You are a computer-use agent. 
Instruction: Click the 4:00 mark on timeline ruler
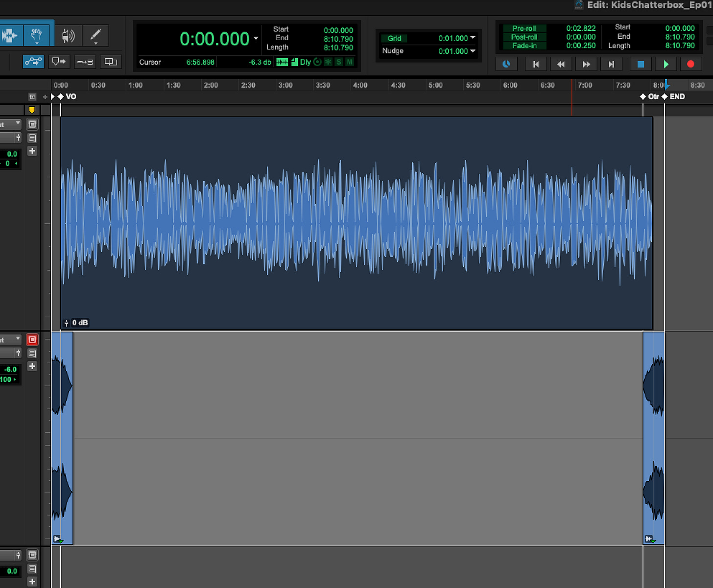click(x=360, y=85)
